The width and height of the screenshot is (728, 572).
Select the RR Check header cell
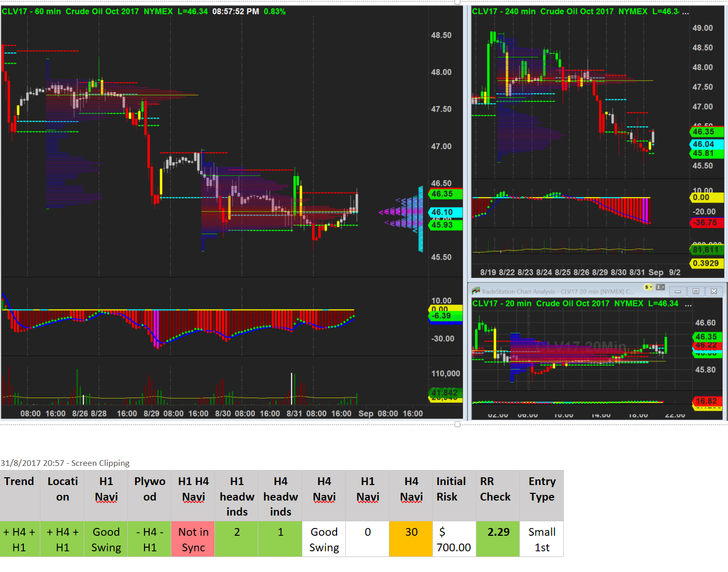point(498,495)
